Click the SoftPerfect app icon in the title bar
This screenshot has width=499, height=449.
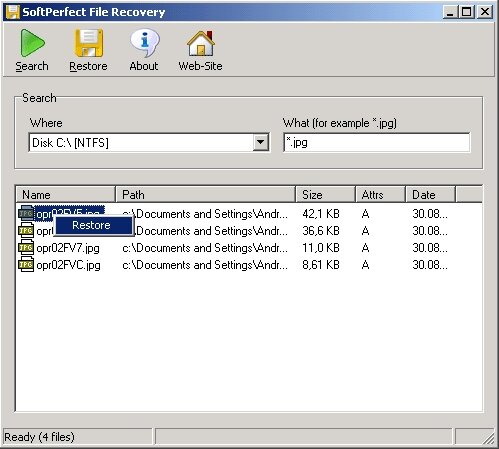click(13, 12)
